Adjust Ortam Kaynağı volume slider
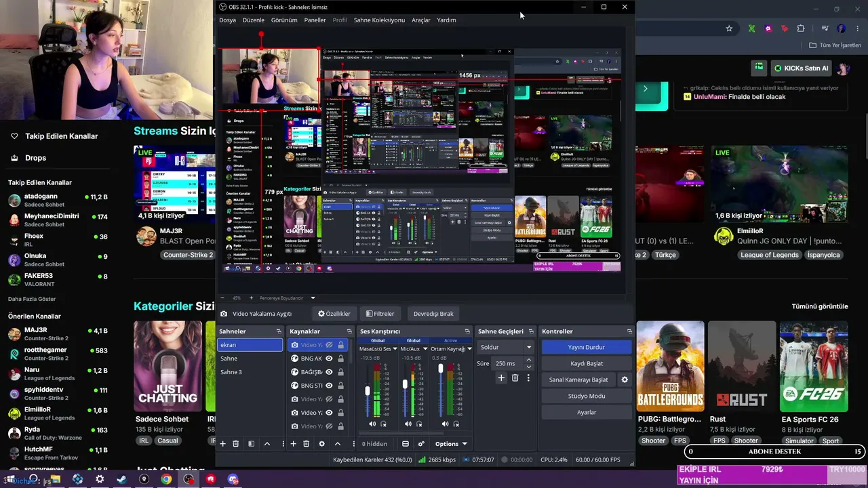868x488 pixels. [x=441, y=368]
